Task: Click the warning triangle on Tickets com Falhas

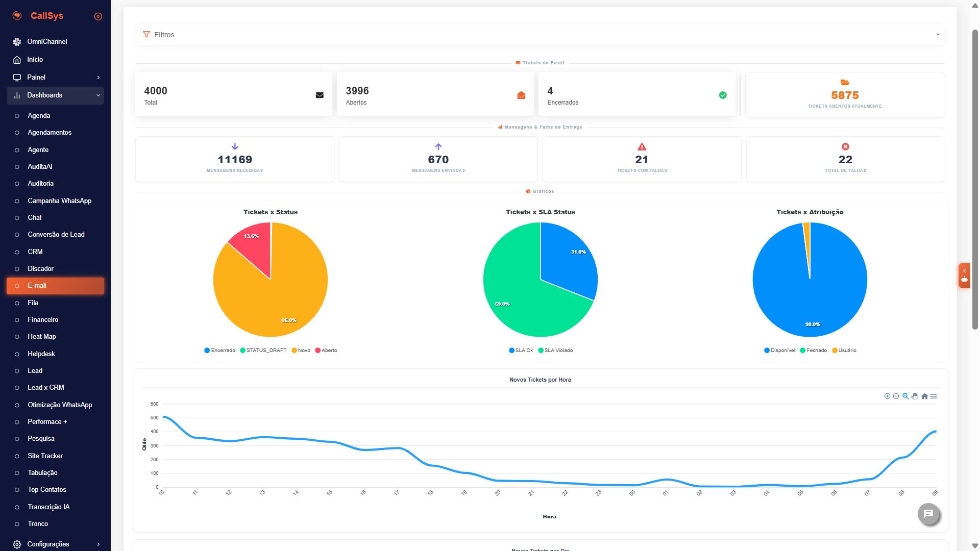Action: [x=642, y=147]
